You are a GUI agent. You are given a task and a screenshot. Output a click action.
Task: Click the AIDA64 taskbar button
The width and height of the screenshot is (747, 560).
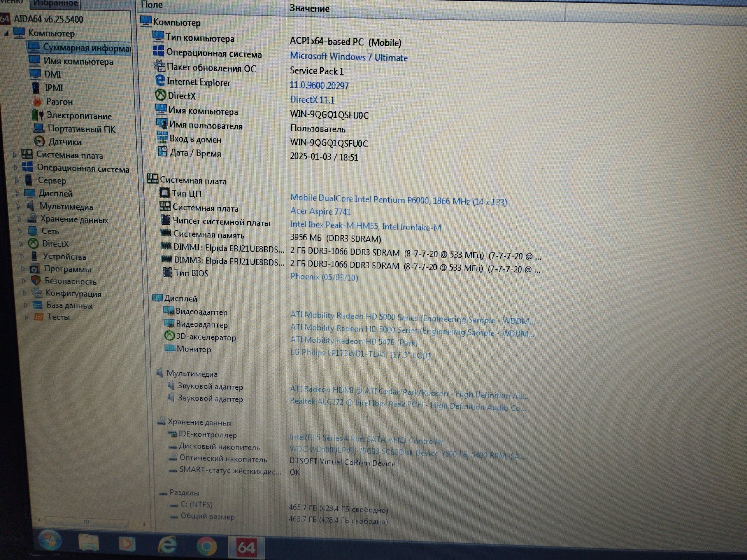246,548
